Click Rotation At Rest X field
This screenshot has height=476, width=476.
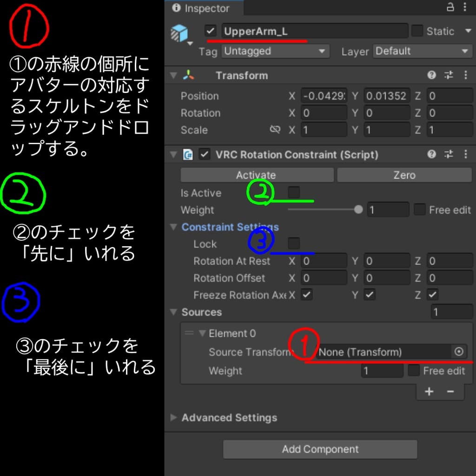tap(324, 261)
